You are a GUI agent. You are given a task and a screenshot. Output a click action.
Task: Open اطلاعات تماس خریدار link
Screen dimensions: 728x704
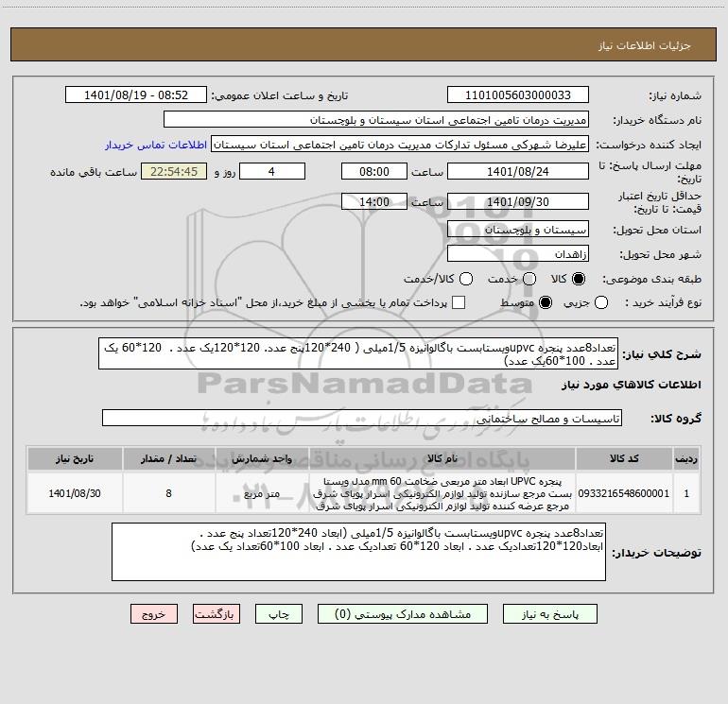click(156, 145)
